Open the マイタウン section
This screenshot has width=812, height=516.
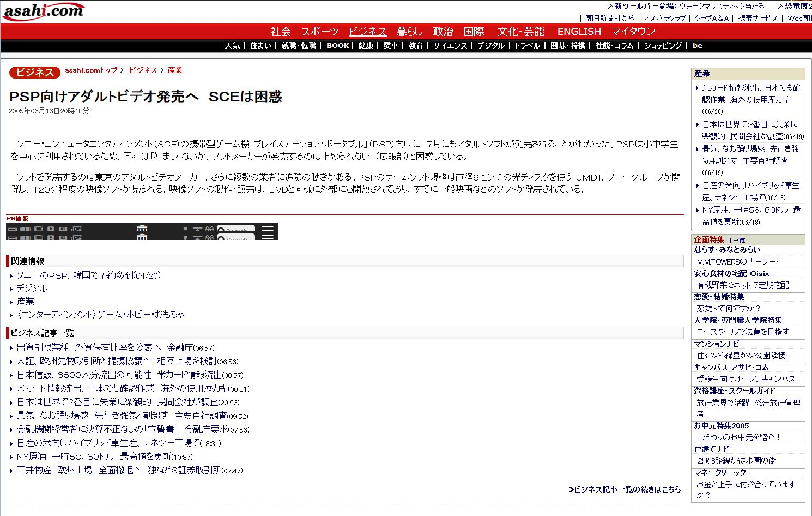click(633, 32)
